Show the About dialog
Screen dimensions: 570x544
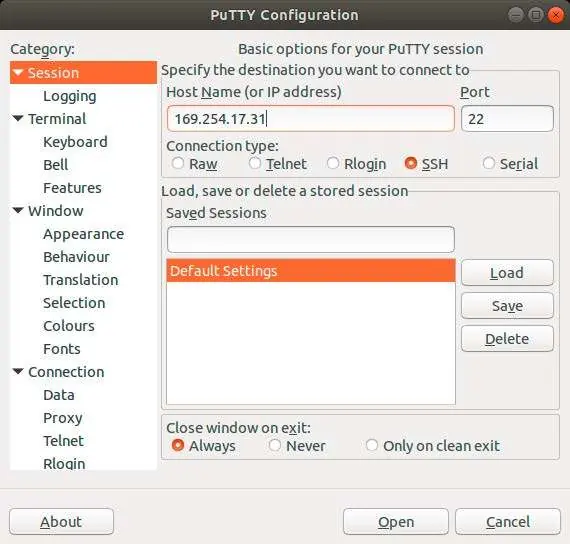61,522
